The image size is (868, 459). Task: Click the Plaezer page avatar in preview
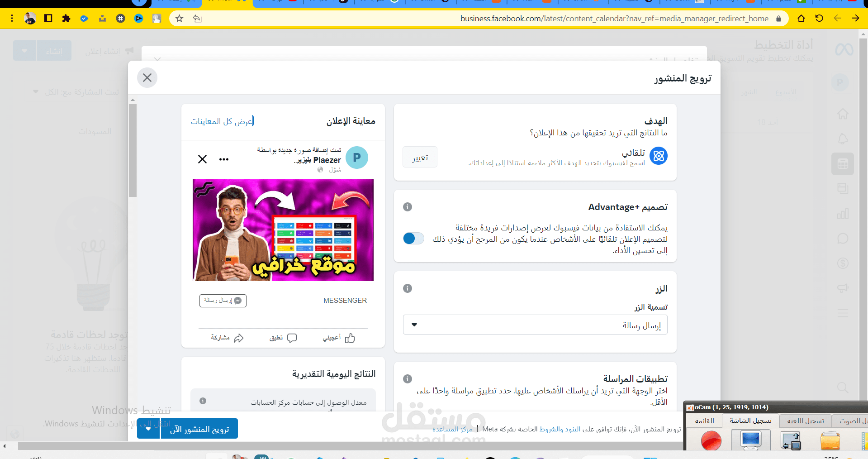pos(357,158)
